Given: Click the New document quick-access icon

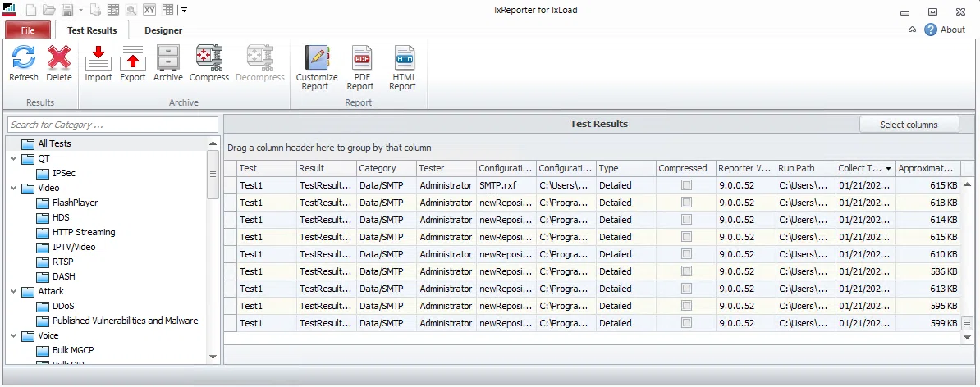Looking at the screenshot, I should (x=31, y=9).
